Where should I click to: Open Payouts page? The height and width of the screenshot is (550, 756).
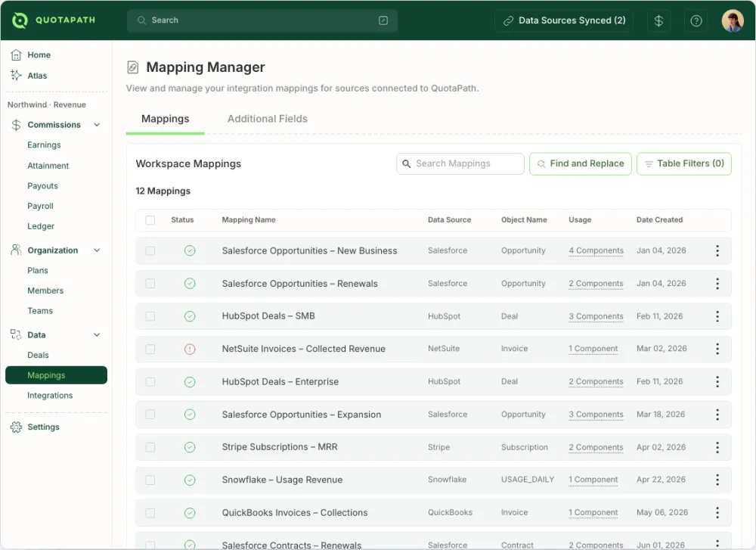point(42,186)
